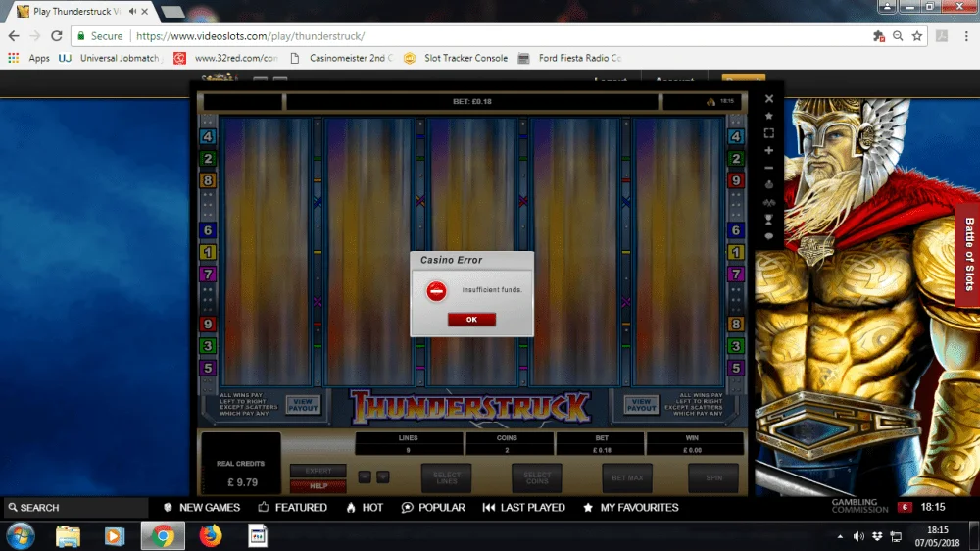Open the Ford Fiesta Radio bookmark
The width and height of the screenshot is (980, 551).
570,58
